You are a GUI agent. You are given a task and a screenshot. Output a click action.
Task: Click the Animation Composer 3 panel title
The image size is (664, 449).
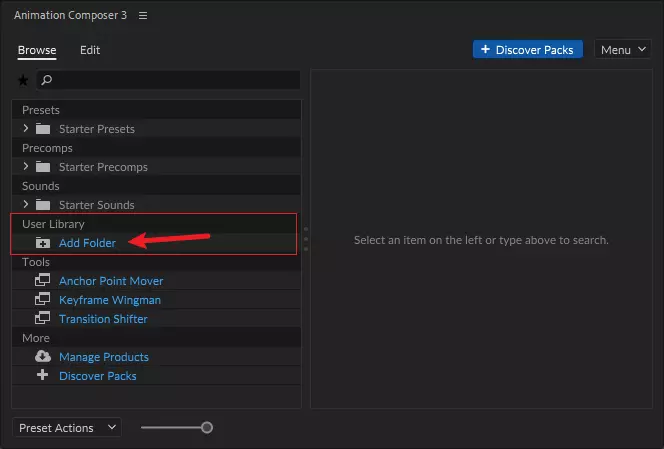70,15
